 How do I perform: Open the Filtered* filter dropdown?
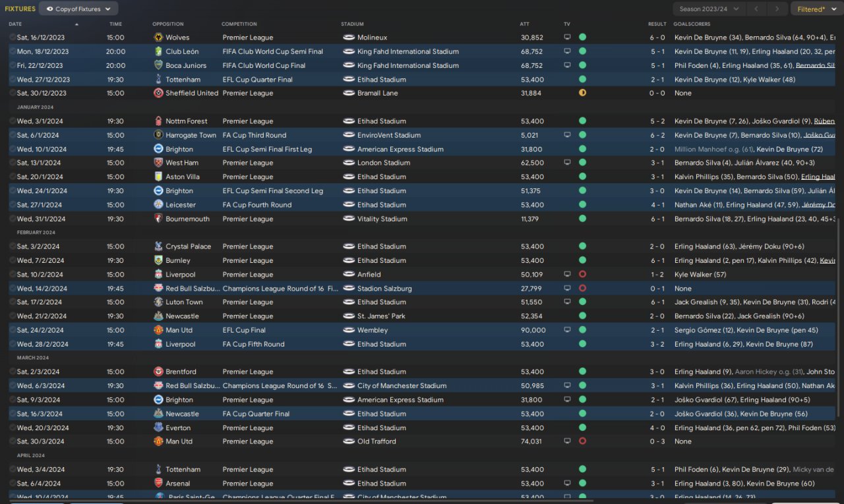[x=816, y=9]
